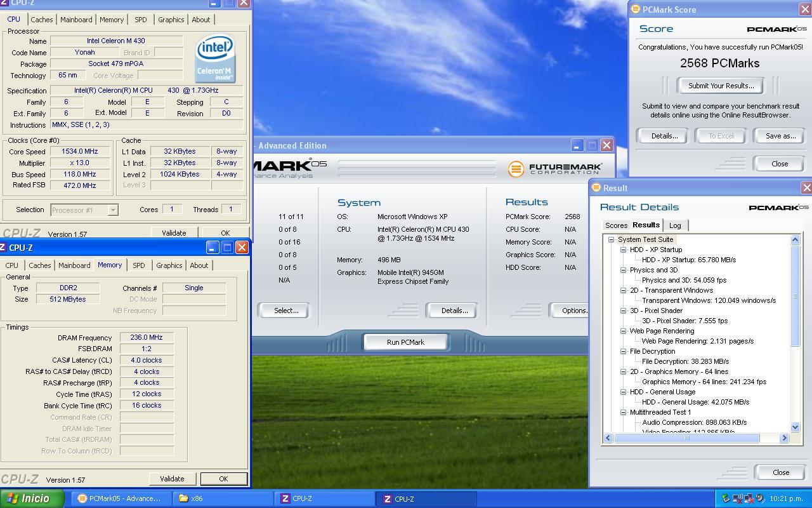Switch to the second CPU-Z taskbar item
This screenshot has height=508, width=812.
tap(426, 498)
